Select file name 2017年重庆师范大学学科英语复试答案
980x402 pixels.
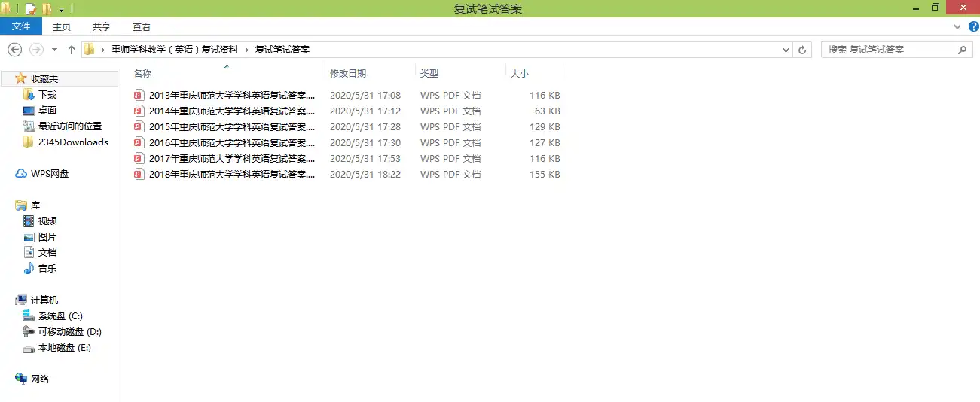232,159
